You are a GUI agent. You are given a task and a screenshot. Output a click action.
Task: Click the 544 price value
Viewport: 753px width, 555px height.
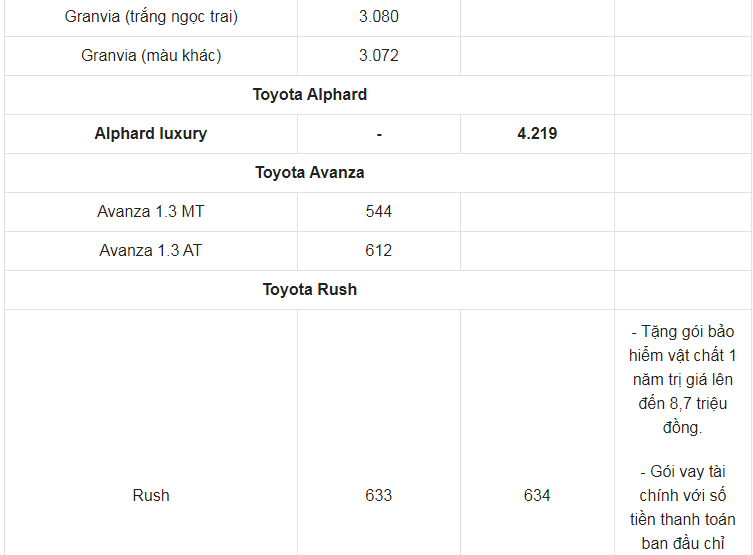coord(378,212)
